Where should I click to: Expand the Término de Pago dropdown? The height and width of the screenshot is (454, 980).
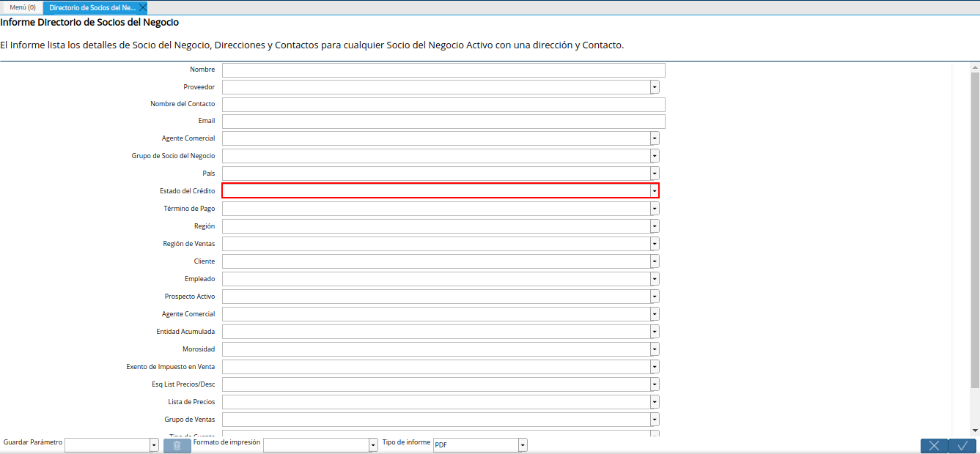pyautogui.click(x=655, y=209)
